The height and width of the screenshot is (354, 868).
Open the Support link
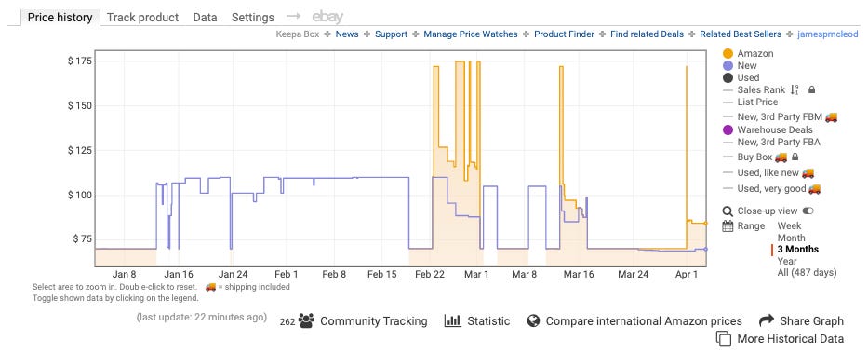click(x=391, y=34)
